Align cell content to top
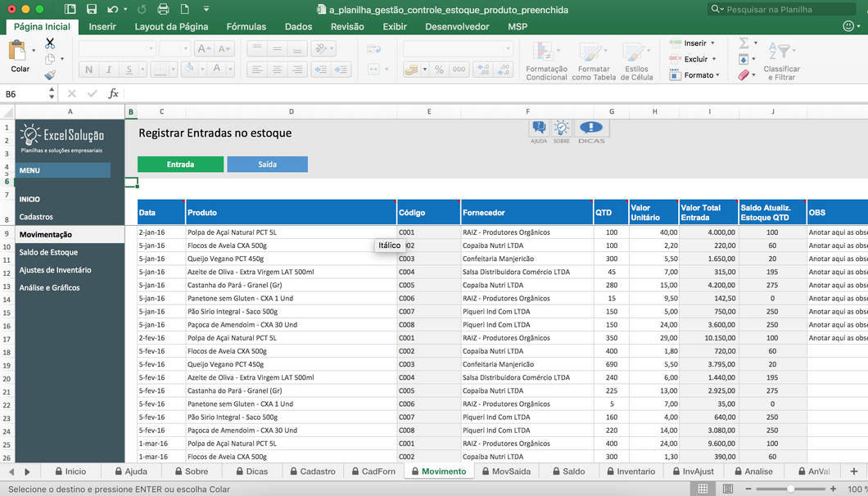The height and width of the screenshot is (496, 868). point(256,49)
